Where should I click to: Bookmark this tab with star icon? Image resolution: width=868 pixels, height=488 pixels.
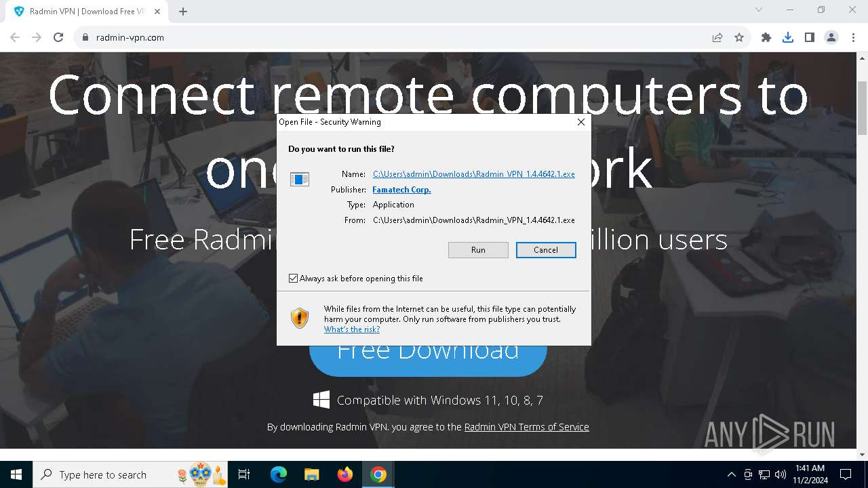(739, 37)
